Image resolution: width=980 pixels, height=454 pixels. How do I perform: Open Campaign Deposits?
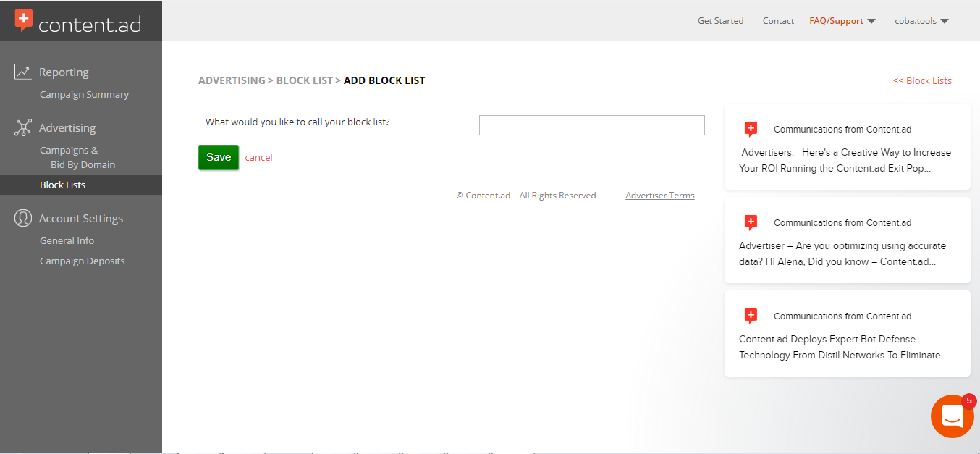[82, 261]
